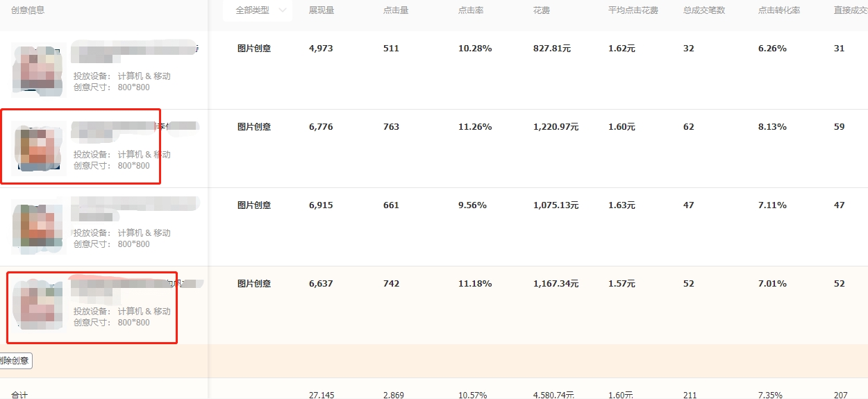This screenshot has width=868, height=399.
Task: Select the 7.11% conversion rate cell
Action: click(772, 205)
